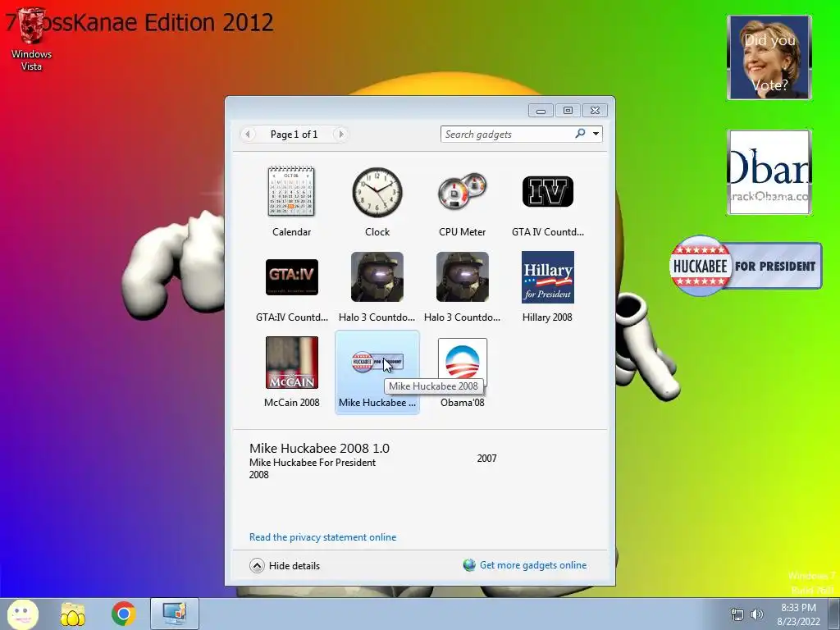The image size is (840, 630).
Task: Click the Hillary 'Did you Vote?' desktop gadget
Action: (769, 57)
